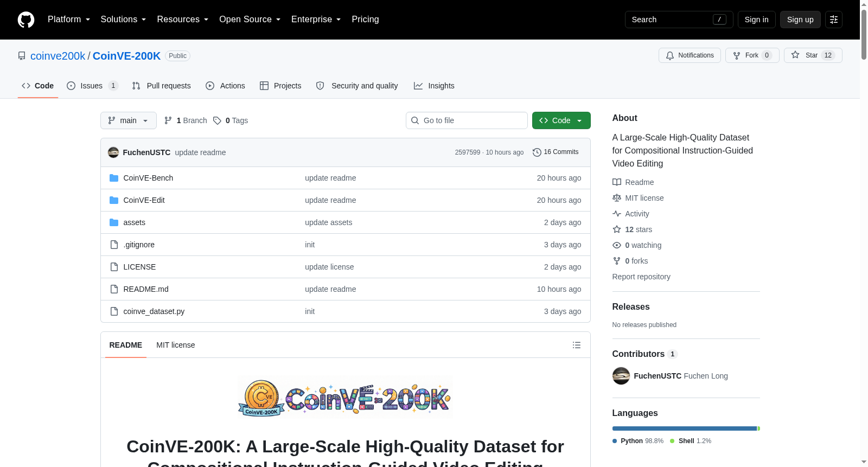This screenshot has height=467, width=868.
Task: Click the repository icon beside coinve200k
Action: 22,56
